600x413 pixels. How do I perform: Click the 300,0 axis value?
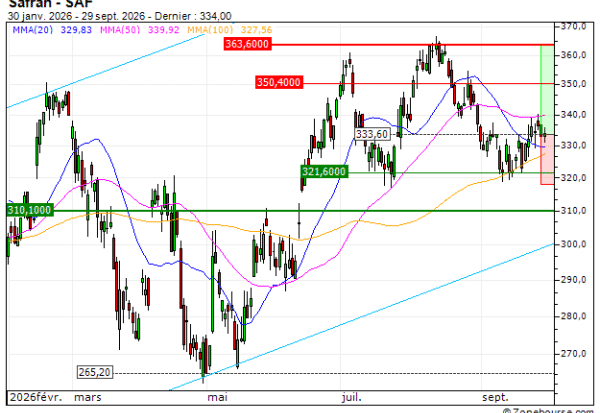[573, 244]
